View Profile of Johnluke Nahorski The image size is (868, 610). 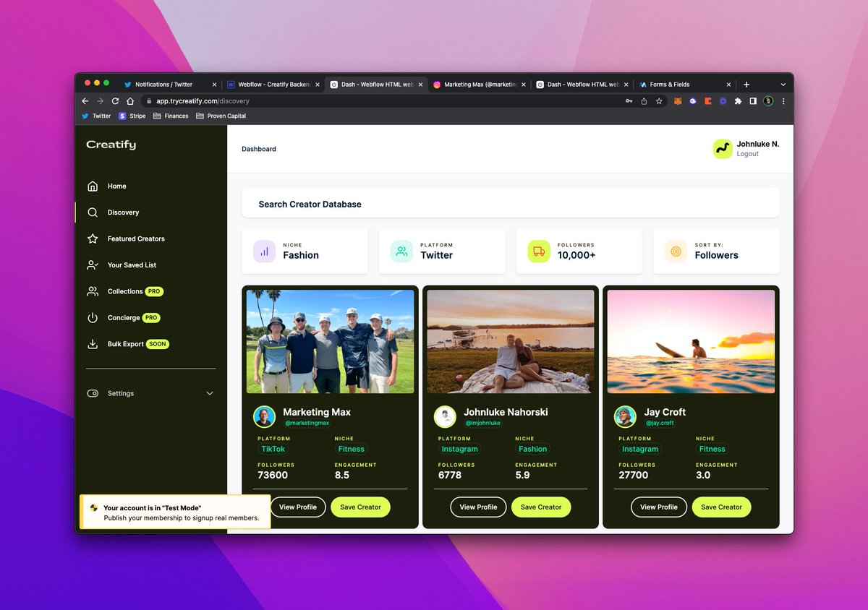[x=478, y=507]
